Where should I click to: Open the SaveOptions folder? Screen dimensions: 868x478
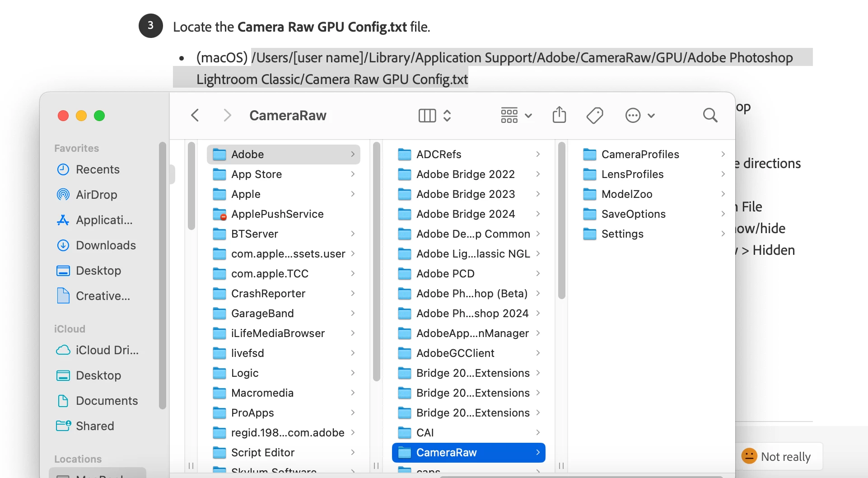coord(653,214)
